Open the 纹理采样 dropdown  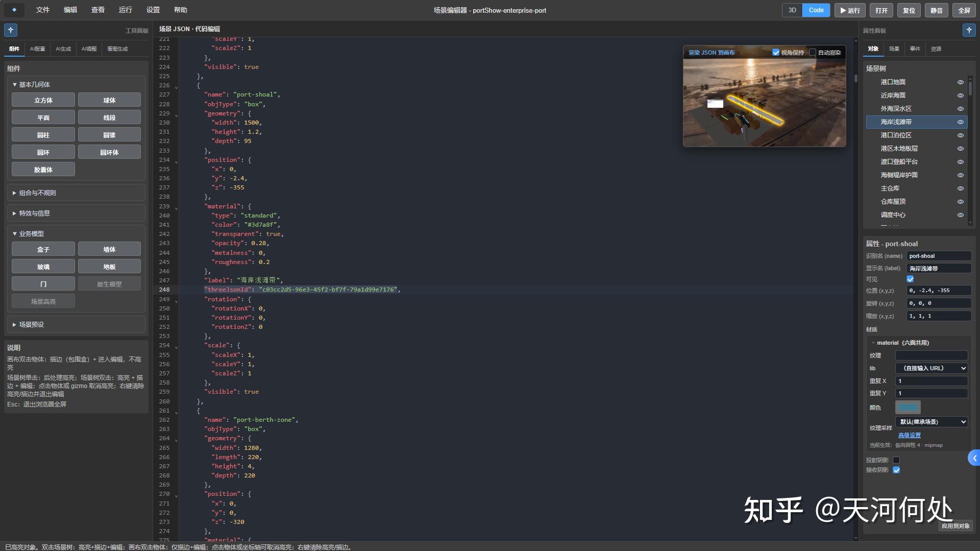[932, 422]
